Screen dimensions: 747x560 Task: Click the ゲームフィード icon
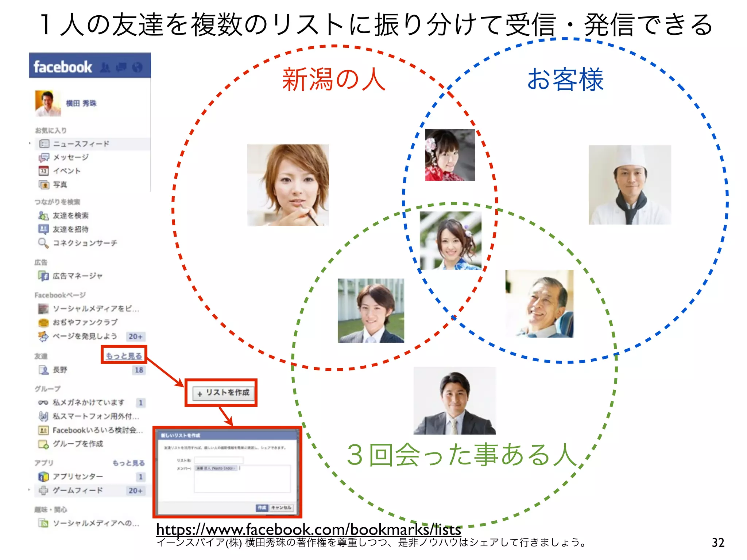[43, 491]
